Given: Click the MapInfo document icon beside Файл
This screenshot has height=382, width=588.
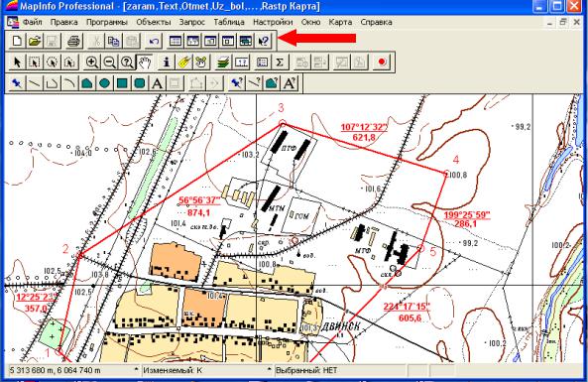Looking at the screenshot, I should point(12,22).
